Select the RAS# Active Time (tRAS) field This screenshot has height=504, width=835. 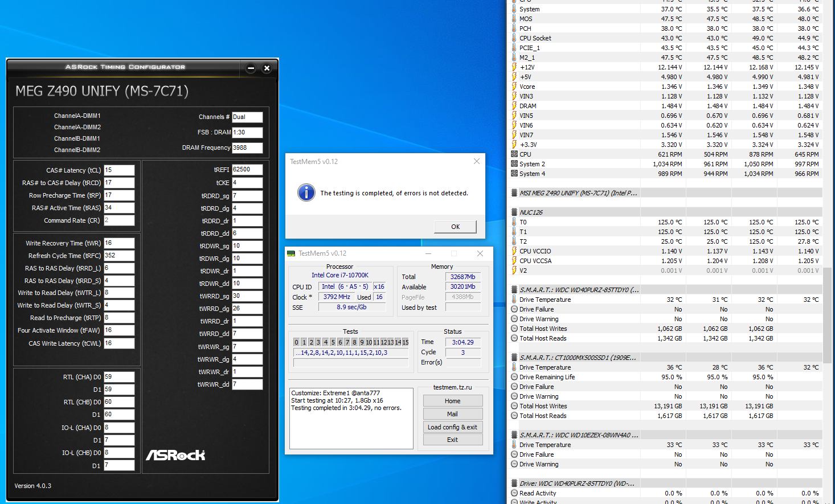click(119, 208)
